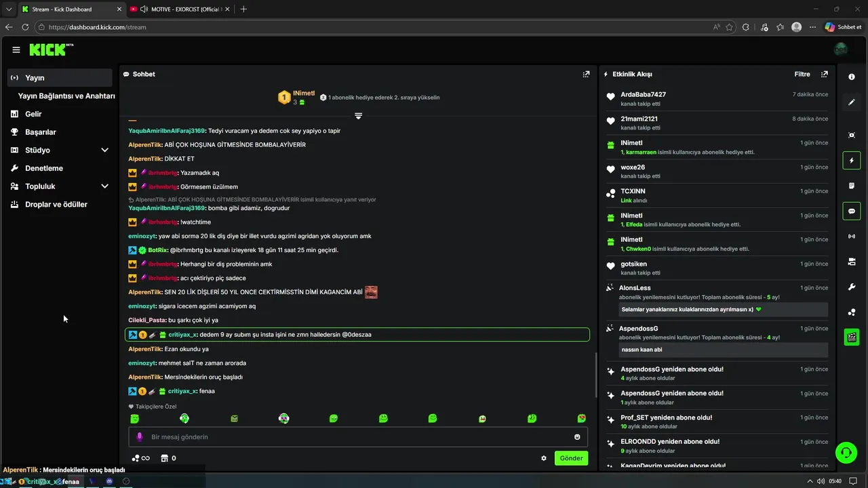
Task: Open chat settings gear icon
Action: pyautogui.click(x=544, y=458)
